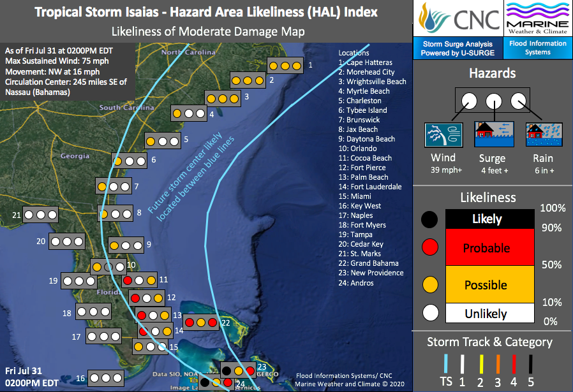573x392 pixels.
Task: Click '19: Tampa' in Locations list
Action: pos(355,235)
